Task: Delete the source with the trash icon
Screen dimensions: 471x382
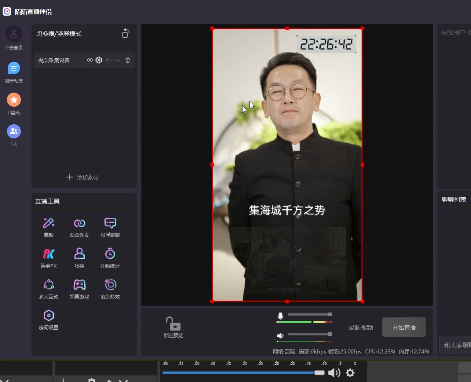Action: [x=128, y=60]
